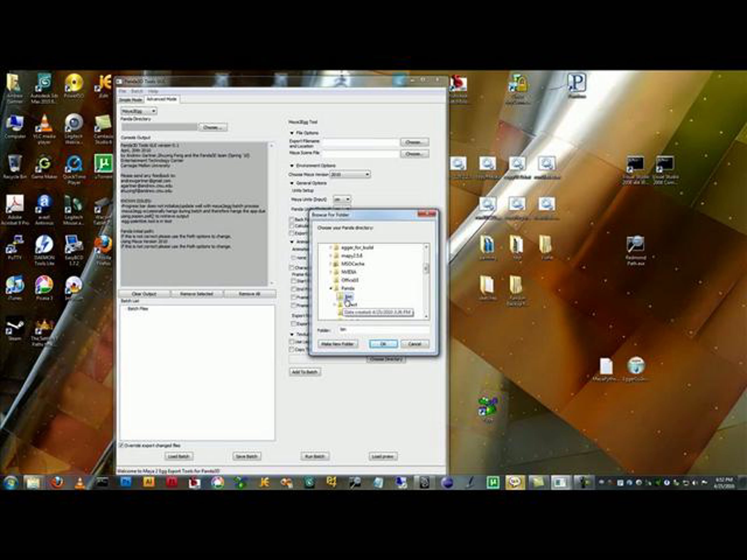Open the Adobe Acrobat desktop shortcut

click(x=15, y=210)
